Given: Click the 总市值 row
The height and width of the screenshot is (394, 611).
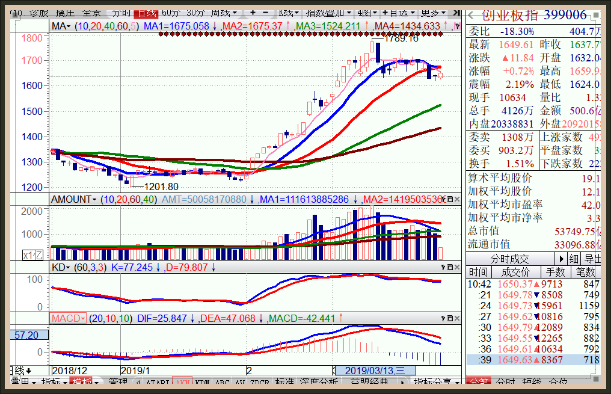Looking at the screenshot, I should click(x=534, y=231).
